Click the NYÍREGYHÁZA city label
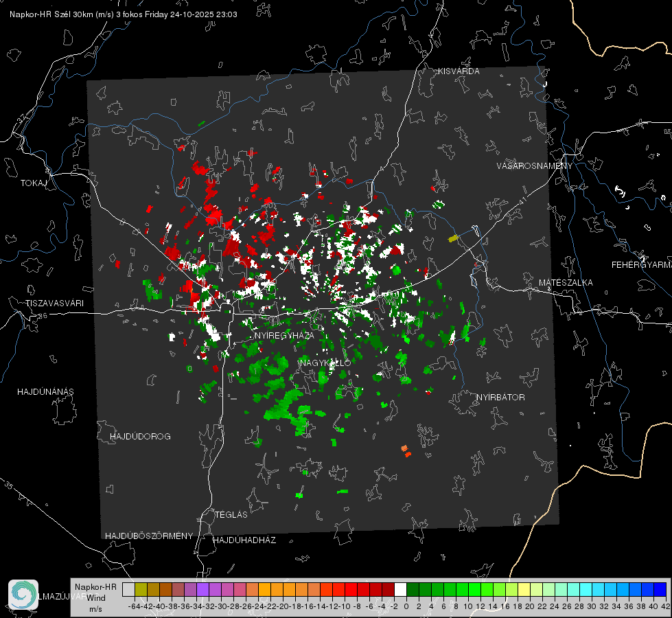This screenshot has height=618, width=672. click(284, 335)
